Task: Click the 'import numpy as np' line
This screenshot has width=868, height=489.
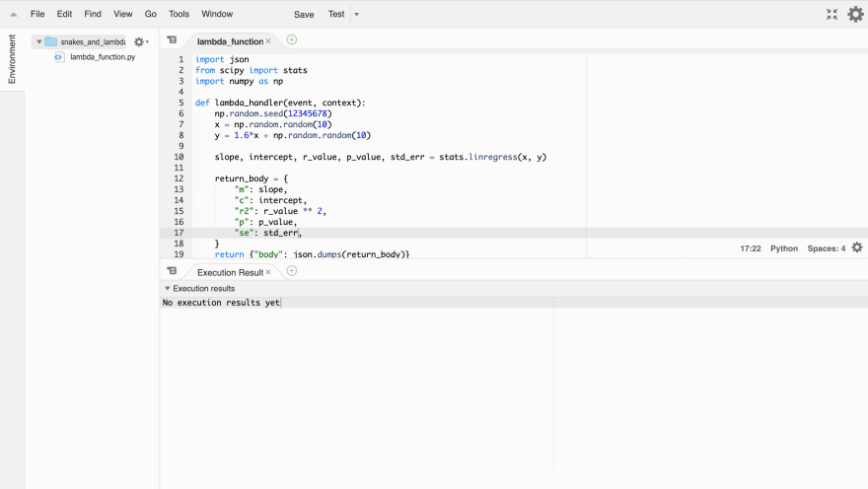Action: click(239, 81)
